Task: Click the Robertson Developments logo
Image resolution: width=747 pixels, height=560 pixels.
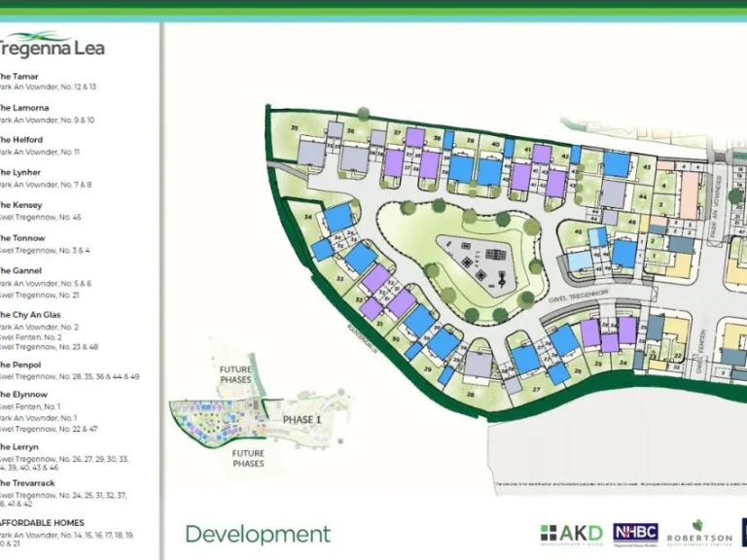Action: 698,533
